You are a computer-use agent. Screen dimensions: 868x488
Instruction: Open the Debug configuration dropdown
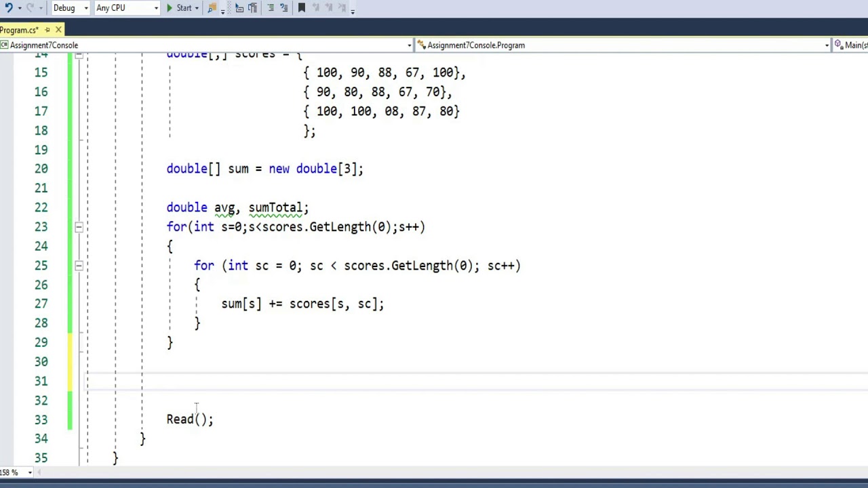(71, 8)
